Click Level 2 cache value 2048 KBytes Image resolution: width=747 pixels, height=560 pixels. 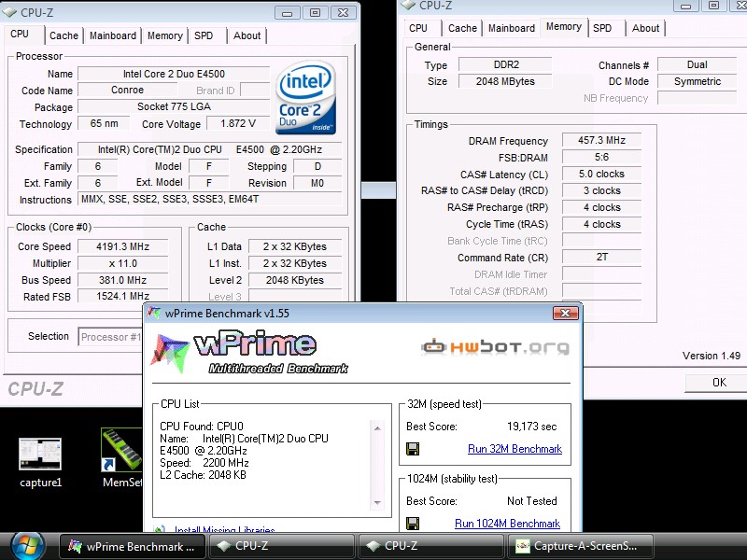pos(295,280)
